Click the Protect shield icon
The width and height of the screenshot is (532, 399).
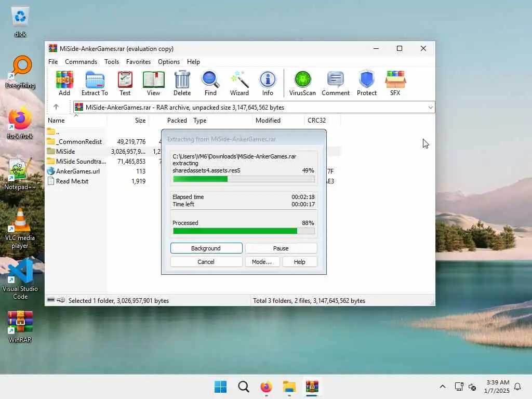(367, 83)
